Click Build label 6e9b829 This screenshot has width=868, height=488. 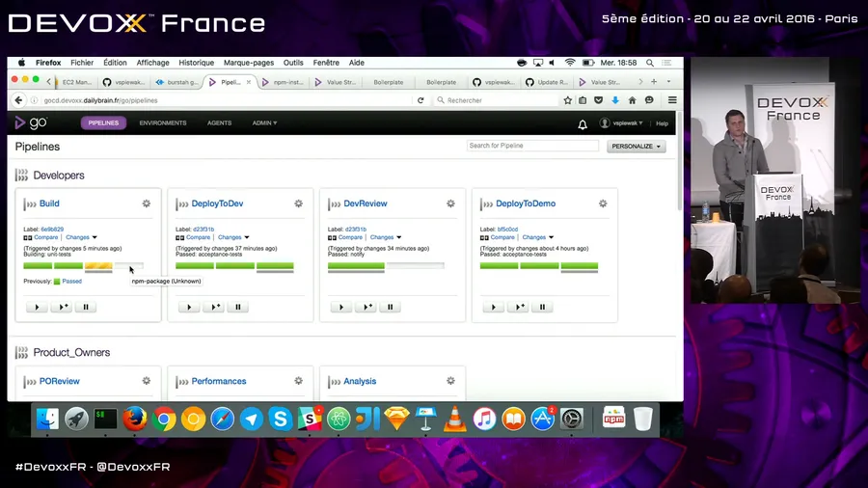[x=52, y=230]
